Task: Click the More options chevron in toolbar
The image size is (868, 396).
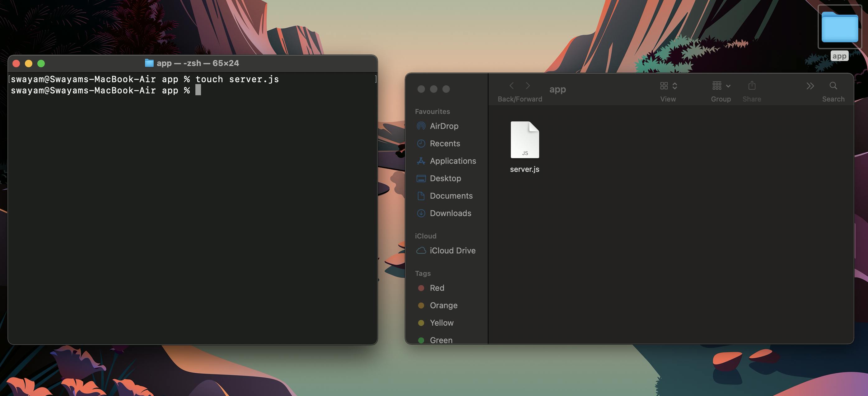Action: [x=810, y=87]
